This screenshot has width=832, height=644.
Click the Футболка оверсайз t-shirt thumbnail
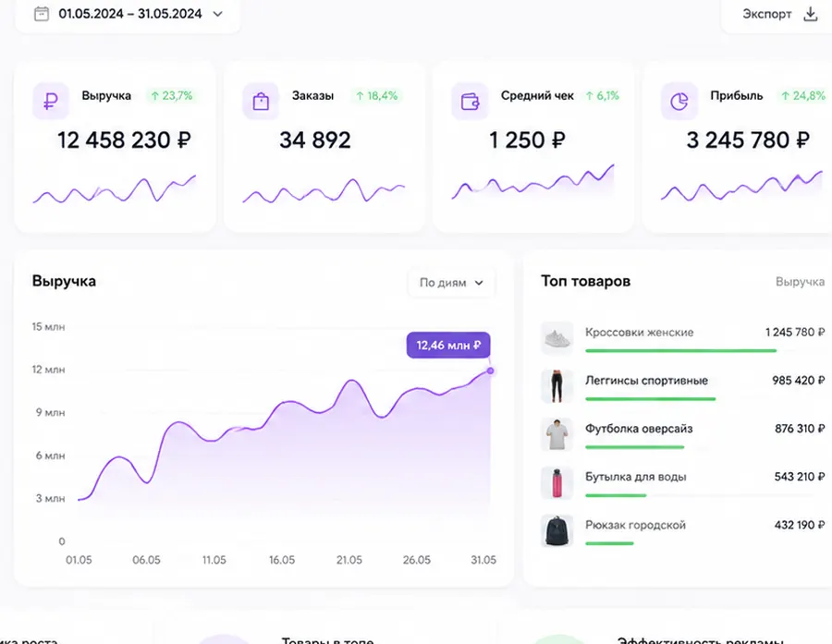point(557,434)
